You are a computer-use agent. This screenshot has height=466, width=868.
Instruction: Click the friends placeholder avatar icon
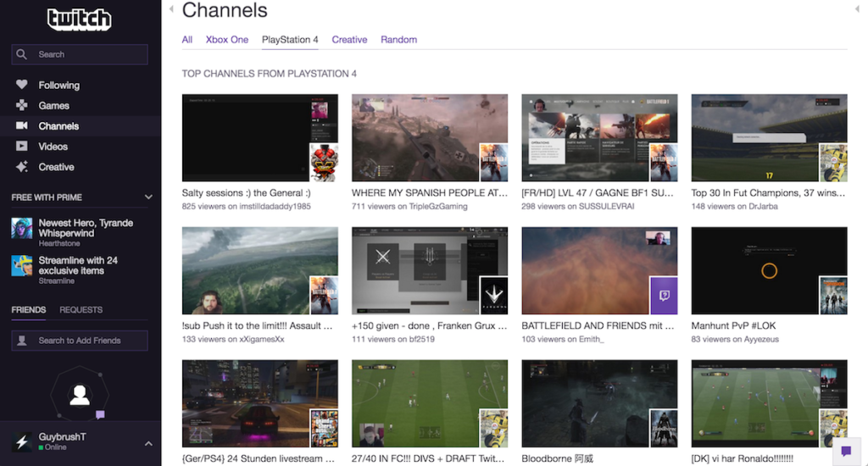tap(80, 394)
